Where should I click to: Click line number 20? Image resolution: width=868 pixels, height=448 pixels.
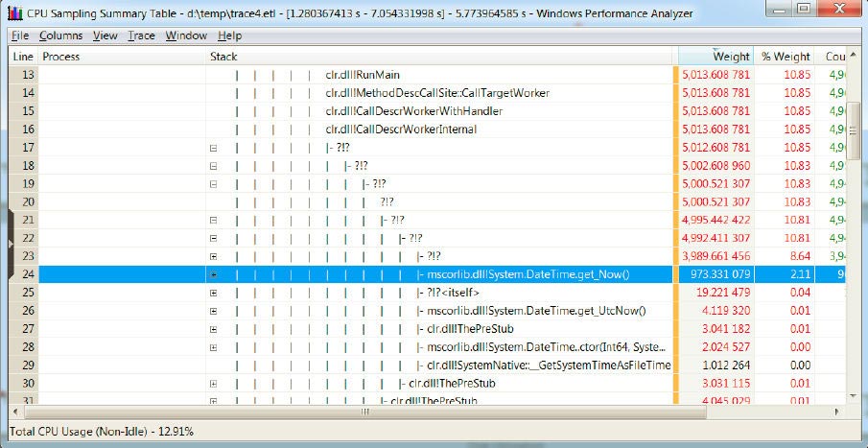point(28,202)
